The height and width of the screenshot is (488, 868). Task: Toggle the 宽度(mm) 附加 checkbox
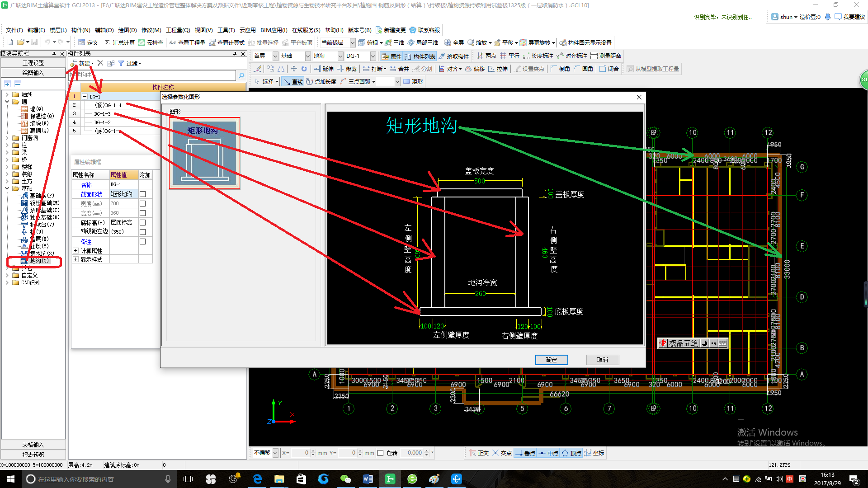(142, 204)
